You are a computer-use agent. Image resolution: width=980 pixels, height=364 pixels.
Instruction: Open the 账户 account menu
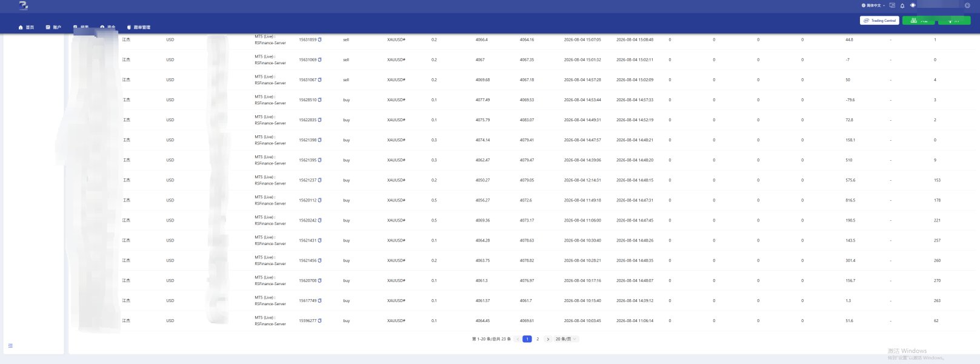53,27
